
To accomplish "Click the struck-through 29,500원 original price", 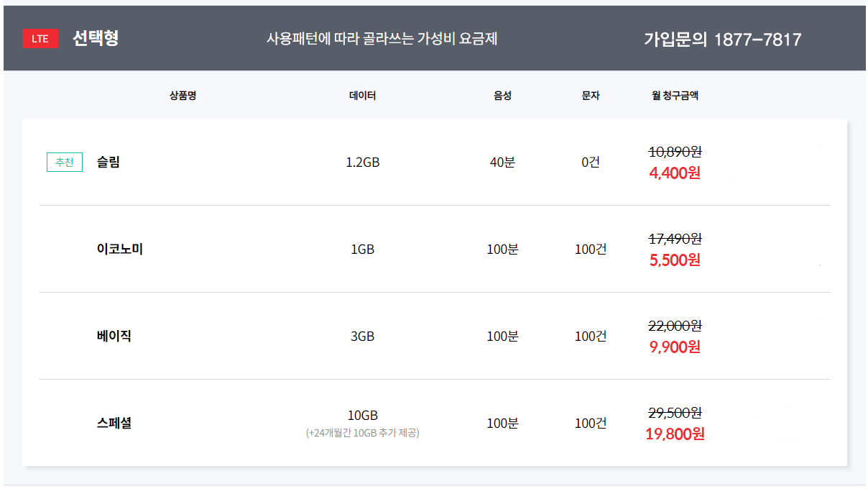I will pos(675,413).
